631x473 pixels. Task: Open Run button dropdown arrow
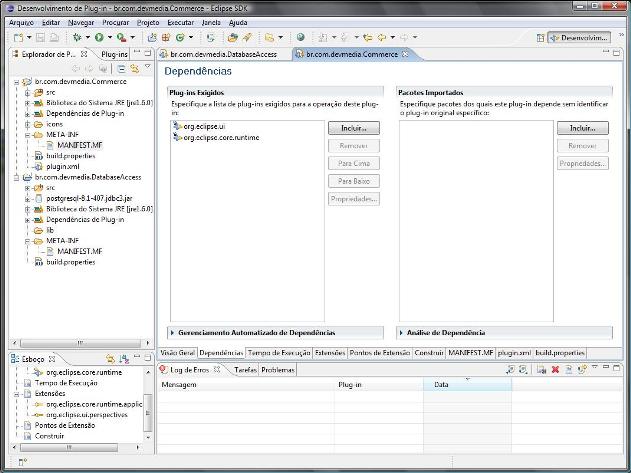click(109, 37)
